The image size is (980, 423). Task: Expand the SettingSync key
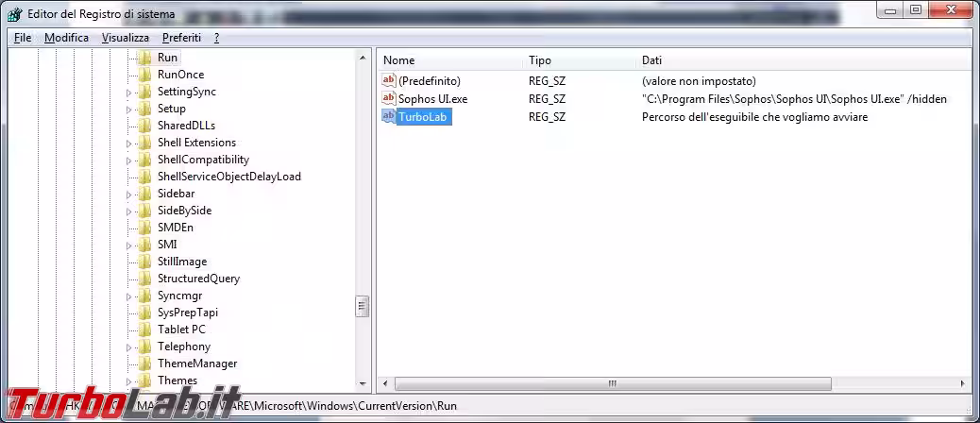click(128, 93)
